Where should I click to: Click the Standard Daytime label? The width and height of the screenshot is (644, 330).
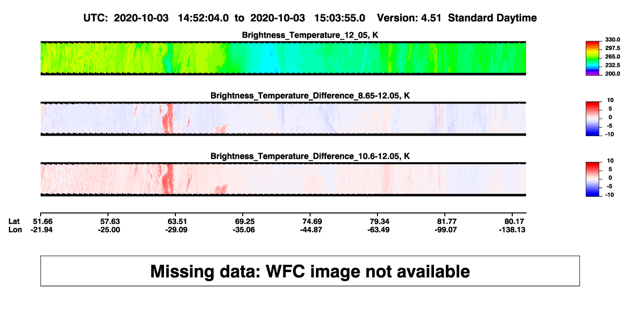pos(492,18)
